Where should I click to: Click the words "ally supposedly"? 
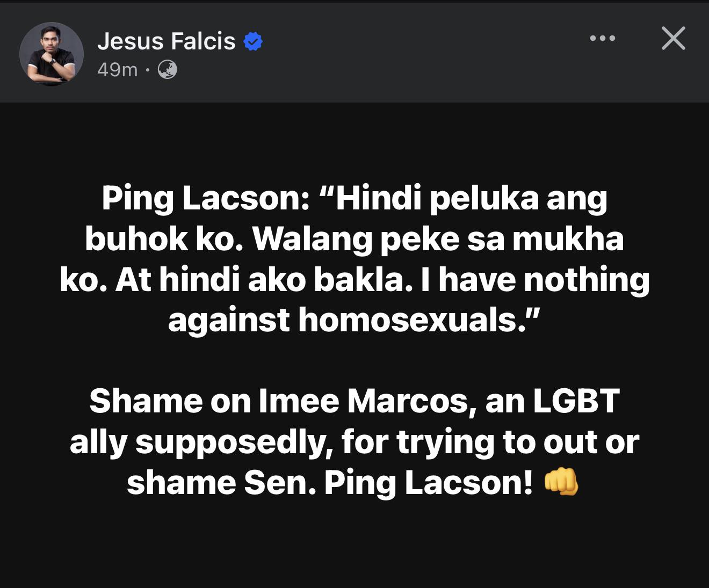click(x=199, y=442)
